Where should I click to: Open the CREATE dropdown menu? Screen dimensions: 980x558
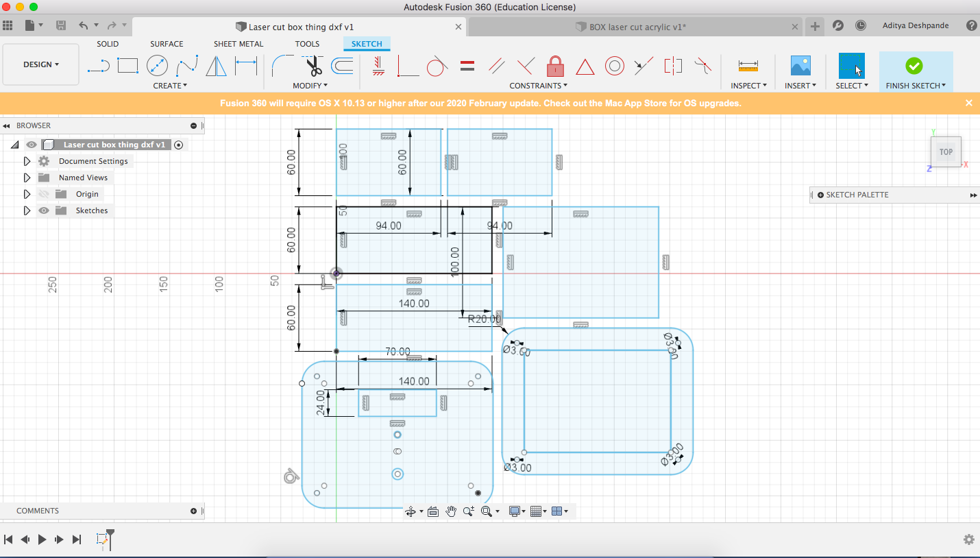click(170, 86)
